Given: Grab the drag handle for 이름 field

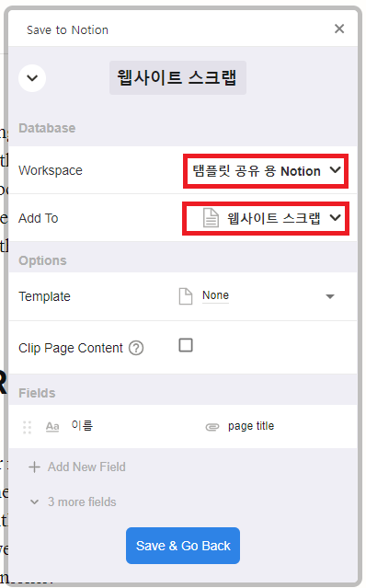Looking at the screenshot, I should [27, 427].
